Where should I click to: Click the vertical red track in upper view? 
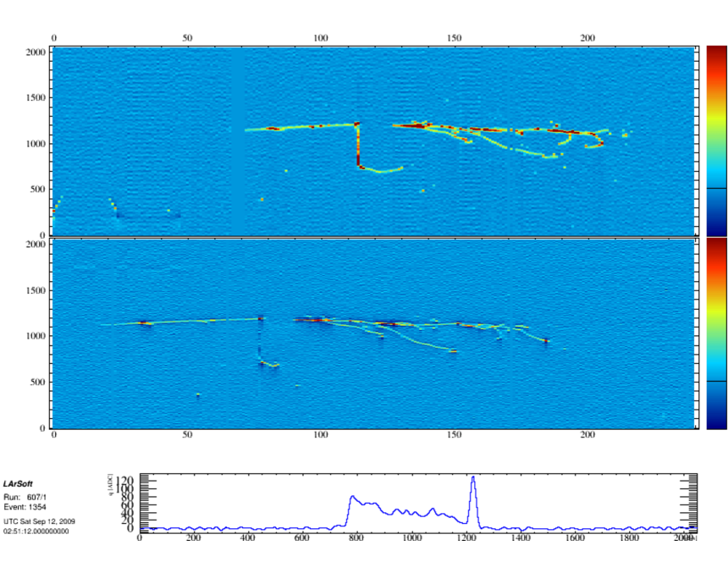(358, 144)
